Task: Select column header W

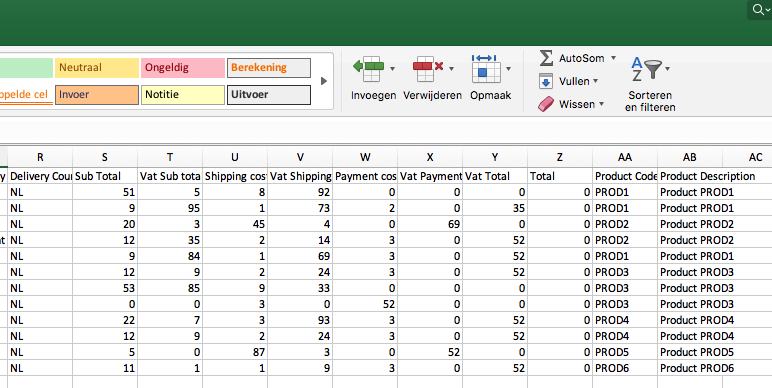Action: click(x=365, y=158)
